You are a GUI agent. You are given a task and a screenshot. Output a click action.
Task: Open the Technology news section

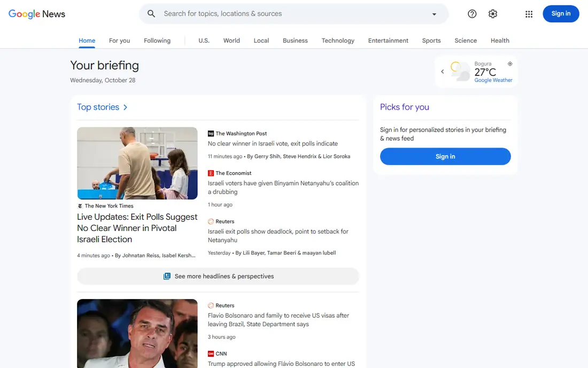click(338, 41)
